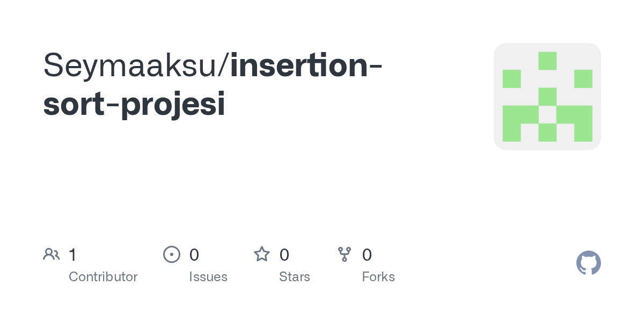Click the forks branch icon
644x322 pixels.
pyautogui.click(x=345, y=254)
